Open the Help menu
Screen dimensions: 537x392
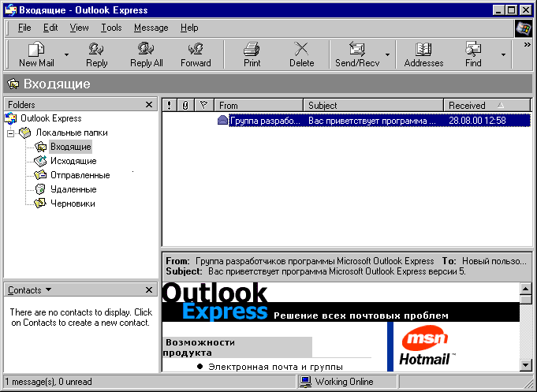tap(189, 28)
